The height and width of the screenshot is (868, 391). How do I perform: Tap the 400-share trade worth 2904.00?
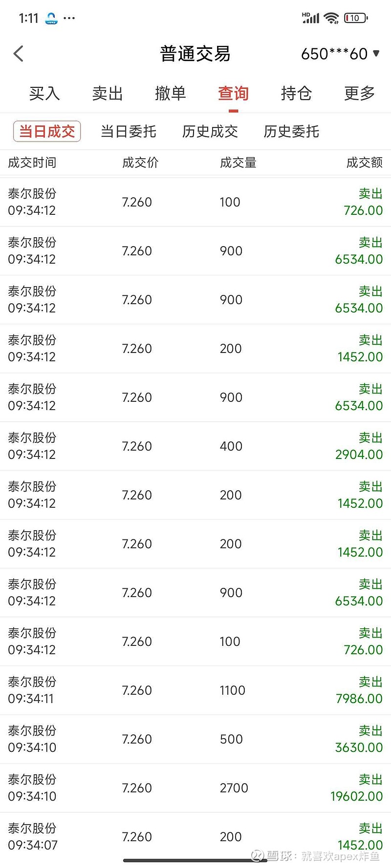(195, 446)
